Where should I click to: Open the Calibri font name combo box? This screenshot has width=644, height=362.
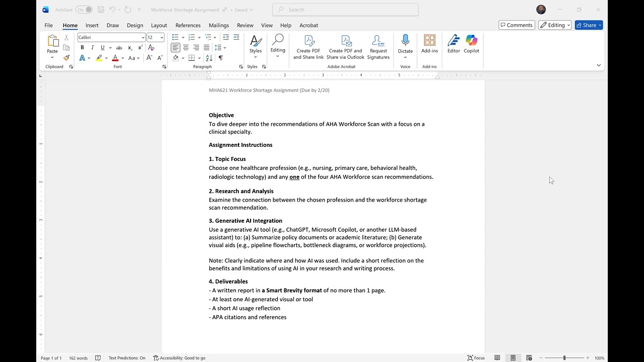tap(111, 37)
